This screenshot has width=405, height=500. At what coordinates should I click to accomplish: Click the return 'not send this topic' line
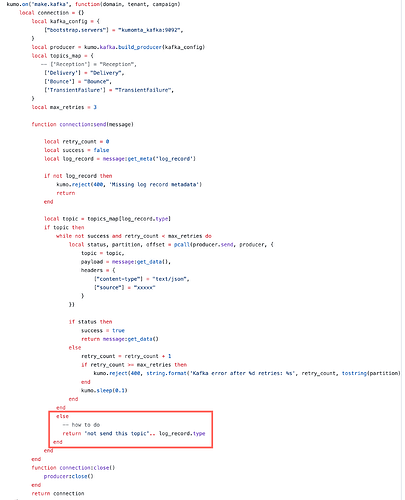(x=134, y=434)
